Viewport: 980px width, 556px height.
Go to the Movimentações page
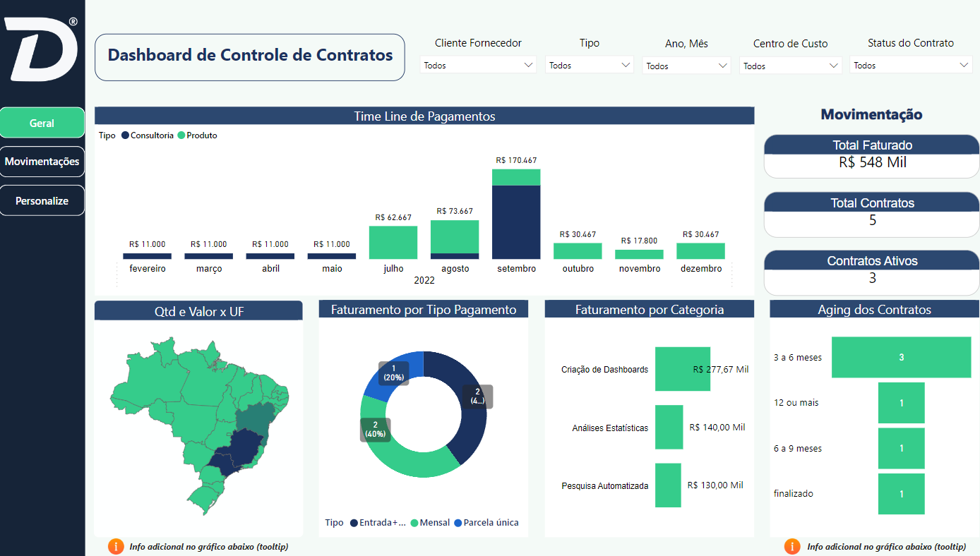coord(42,162)
